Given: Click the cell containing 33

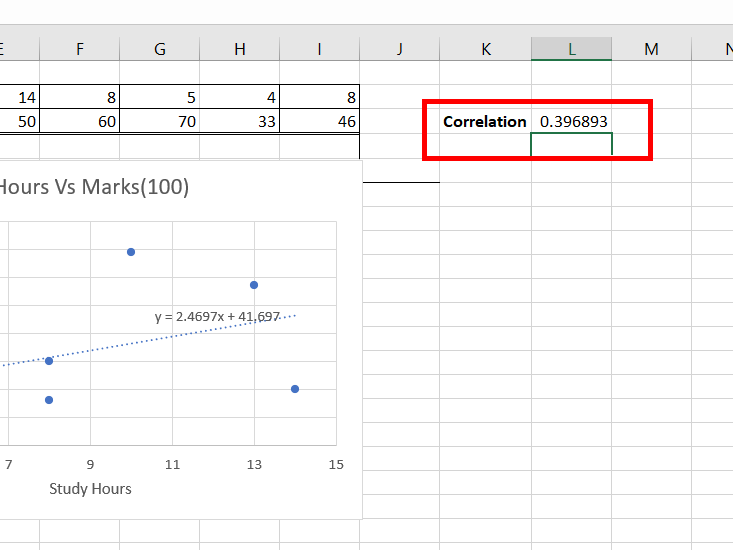Looking at the screenshot, I should point(239,121).
